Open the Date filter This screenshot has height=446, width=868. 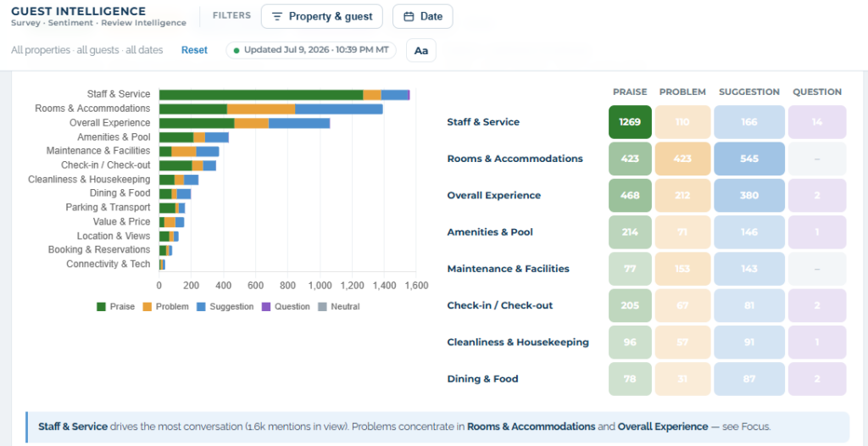pos(423,17)
